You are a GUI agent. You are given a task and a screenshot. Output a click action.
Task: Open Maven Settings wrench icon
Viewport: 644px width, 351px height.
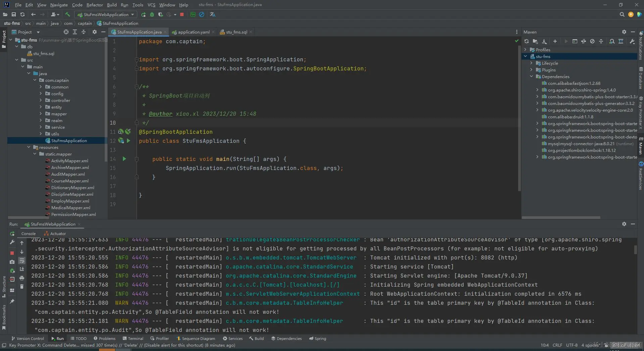[632, 41]
